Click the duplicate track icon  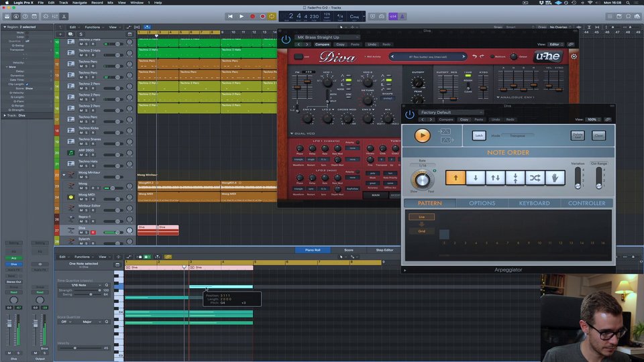click(70, 34)
